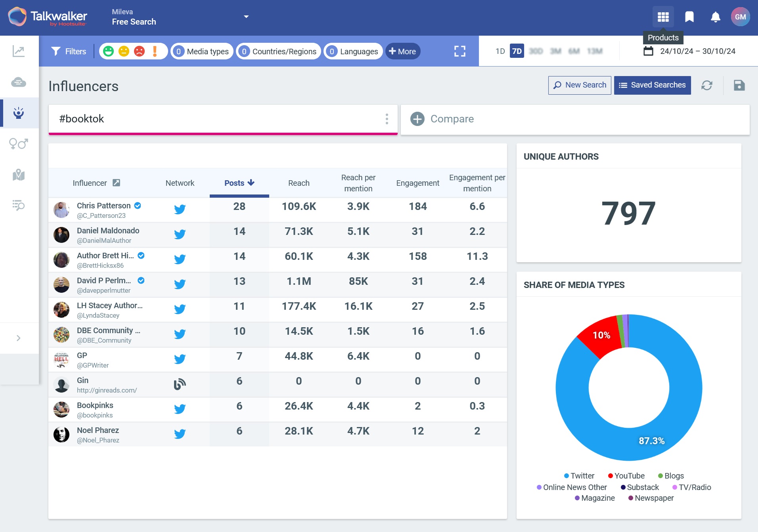Image resolution: width=758 pixels, height=532 pixels.
Task: Open the Media types dropdown
Action: click(x=202, y=51)
